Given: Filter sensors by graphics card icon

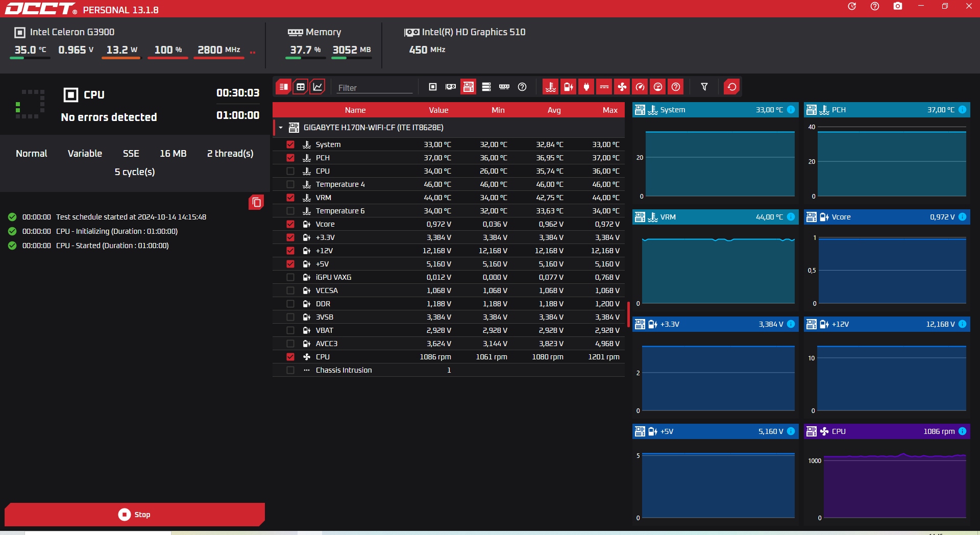Looking at the screenshot, I should (x=451, y=87).
